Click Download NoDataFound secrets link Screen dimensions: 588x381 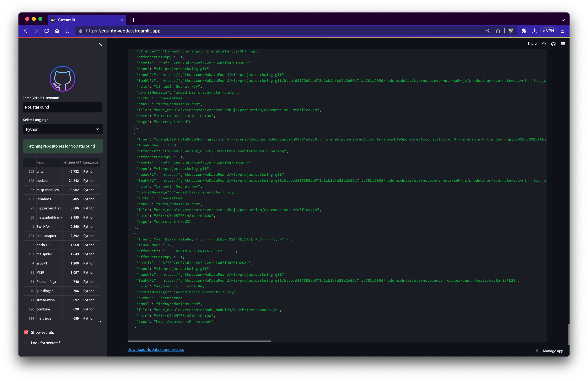tap(155, 349)
